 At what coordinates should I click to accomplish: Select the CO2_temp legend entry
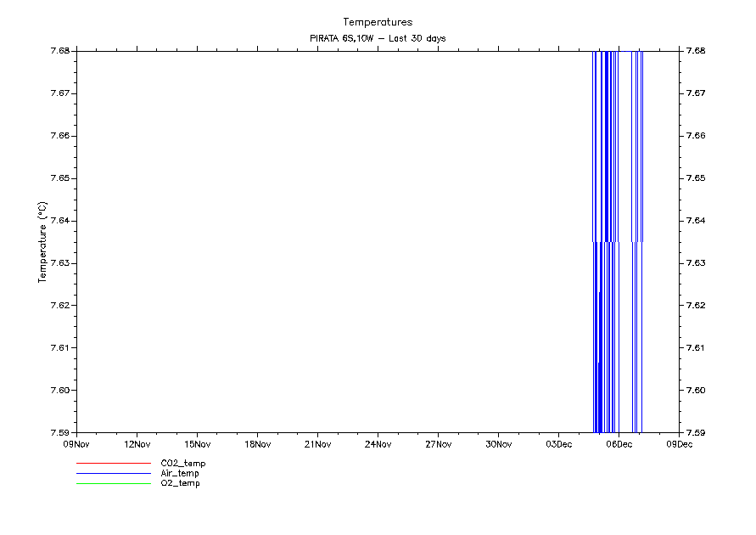pyautogui.click(x=182, y=464)
